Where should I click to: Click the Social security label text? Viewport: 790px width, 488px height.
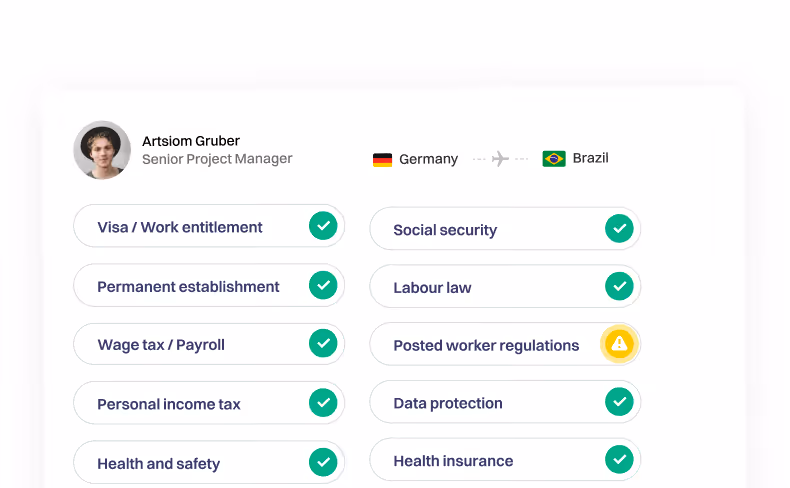445,230
